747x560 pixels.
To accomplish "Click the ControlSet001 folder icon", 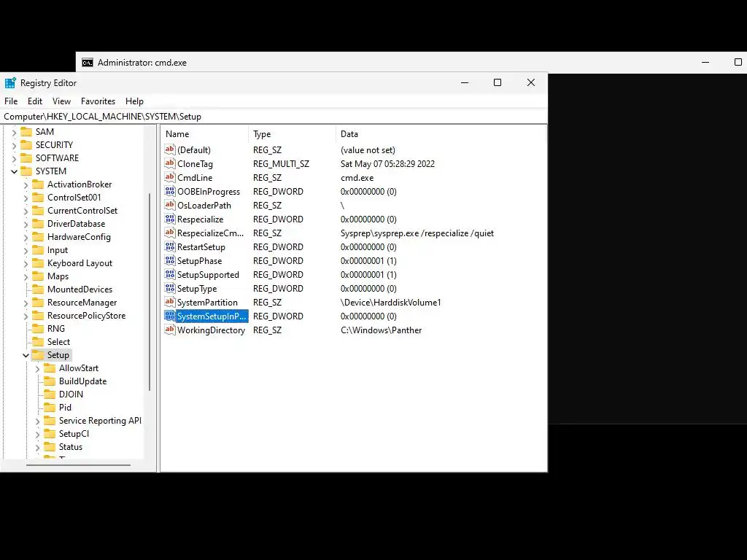I will tap(38, 198).
